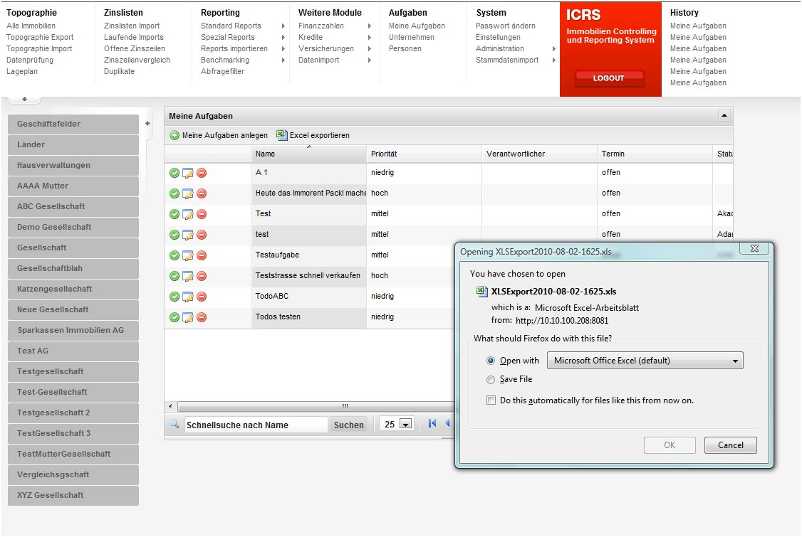Click red delete icon for Todos testen

point(201,317)
